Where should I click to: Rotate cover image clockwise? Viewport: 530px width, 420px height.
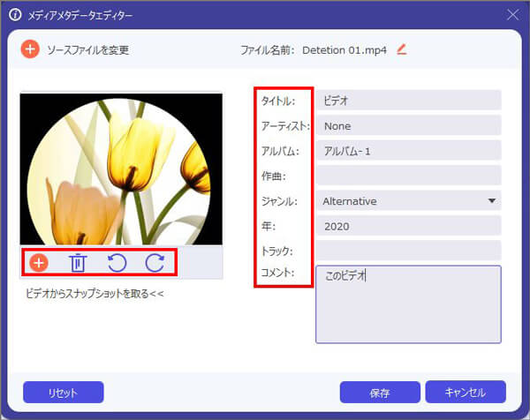[155, 262]
